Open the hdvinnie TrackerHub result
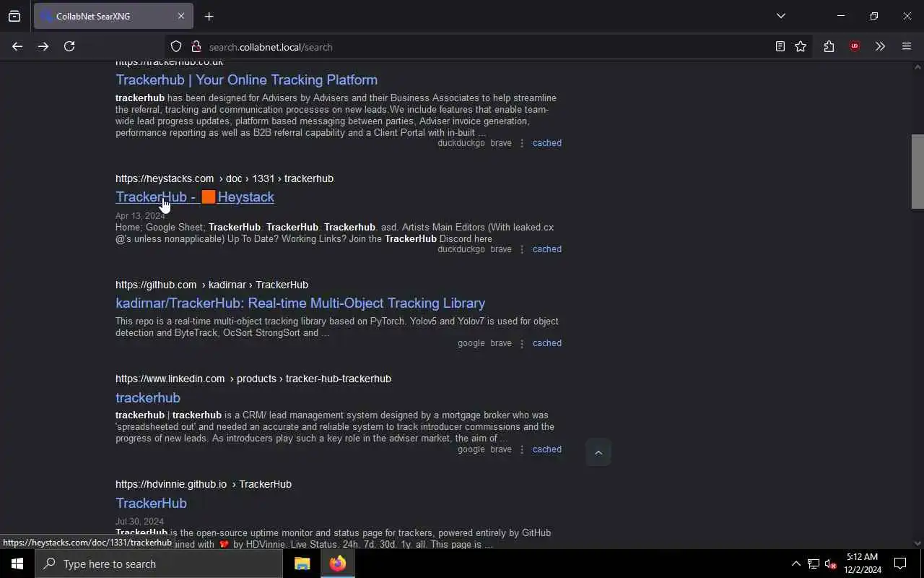 pyautogui.click(x=151, y=503)
